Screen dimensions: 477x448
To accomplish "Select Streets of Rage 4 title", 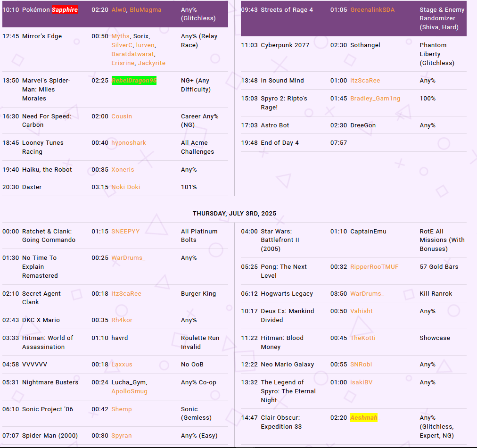I will tap(287, 10).
